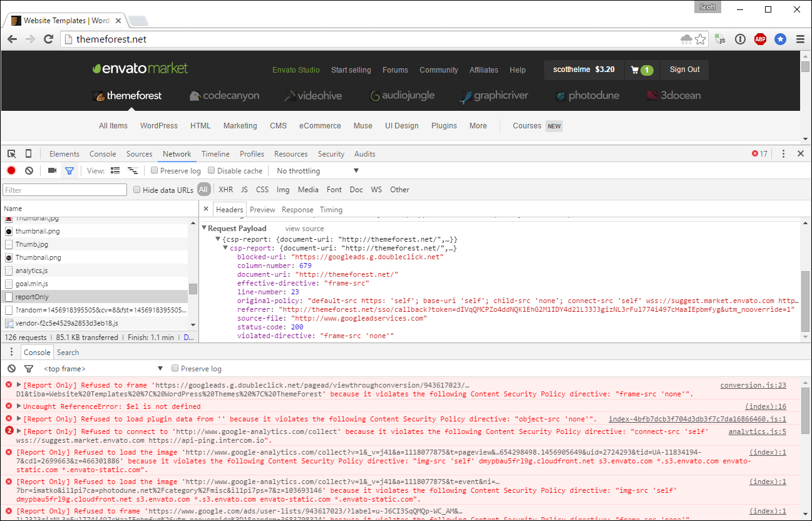Open the Chrome hamburger menu
812x521 pixels.
coord(800,39)
